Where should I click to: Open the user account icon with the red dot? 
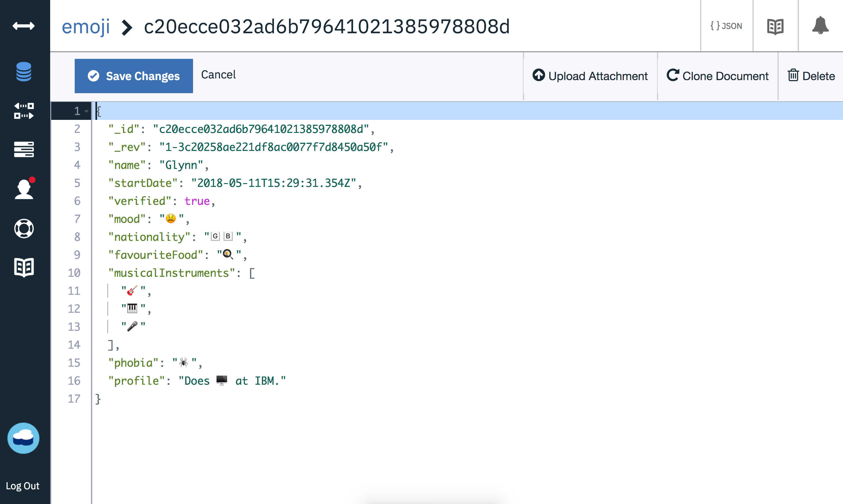25,188
